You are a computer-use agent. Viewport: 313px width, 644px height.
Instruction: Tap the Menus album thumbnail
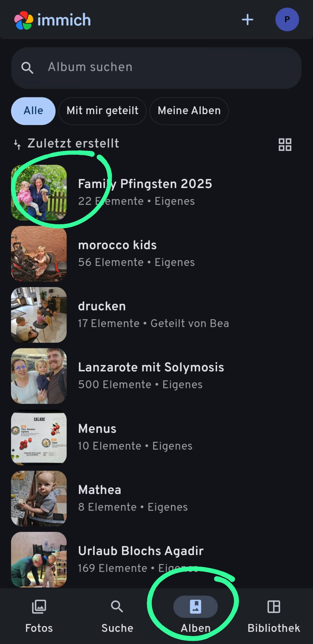click(x=39, y=437)
